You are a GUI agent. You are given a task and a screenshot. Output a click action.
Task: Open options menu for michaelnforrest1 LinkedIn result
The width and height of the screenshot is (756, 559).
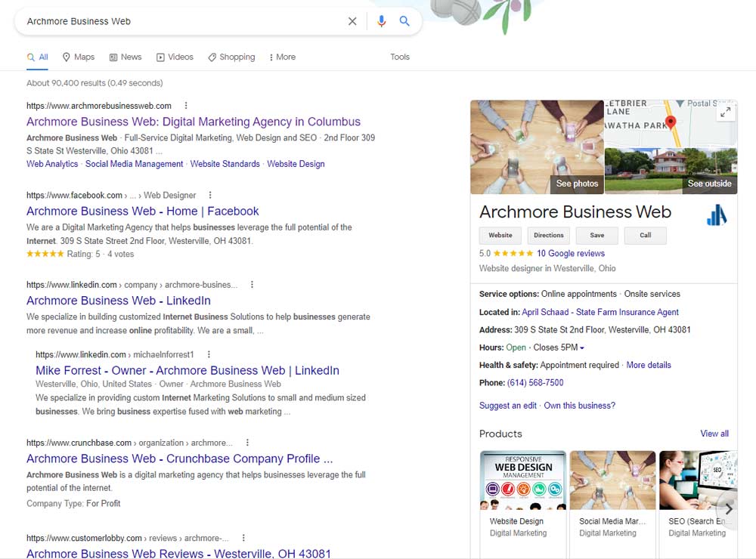coord(209,355)
